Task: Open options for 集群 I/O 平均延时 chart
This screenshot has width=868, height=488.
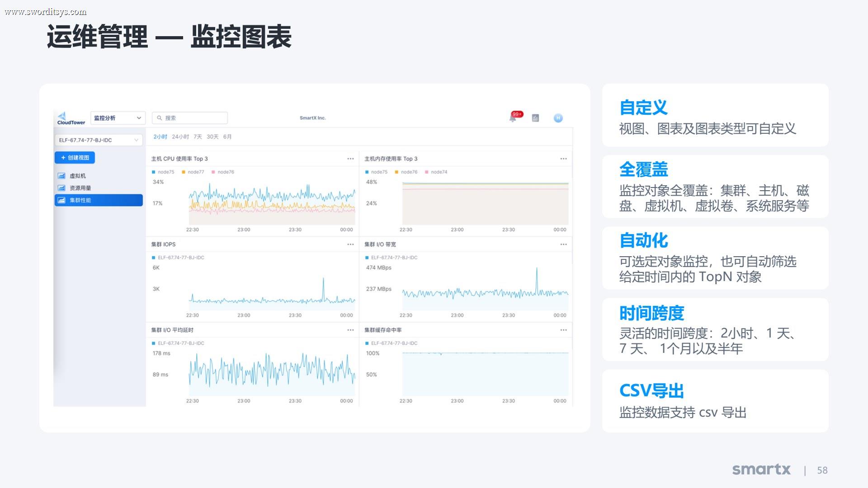Action: (350, 330)
